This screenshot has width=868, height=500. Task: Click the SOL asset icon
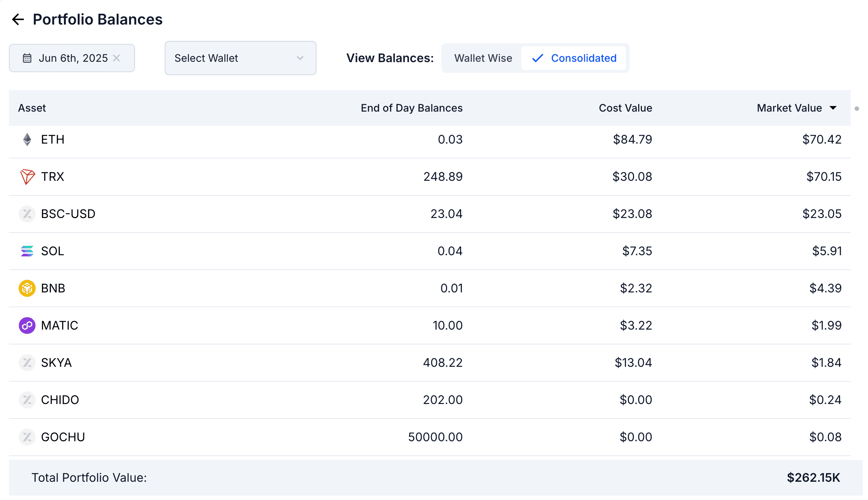coord(27,251)
